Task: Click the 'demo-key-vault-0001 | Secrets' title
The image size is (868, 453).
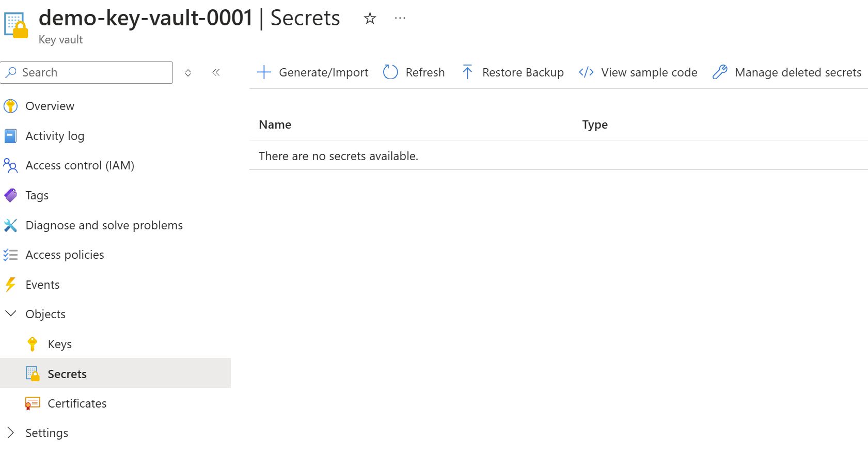Action: click(x=189, y=18)
